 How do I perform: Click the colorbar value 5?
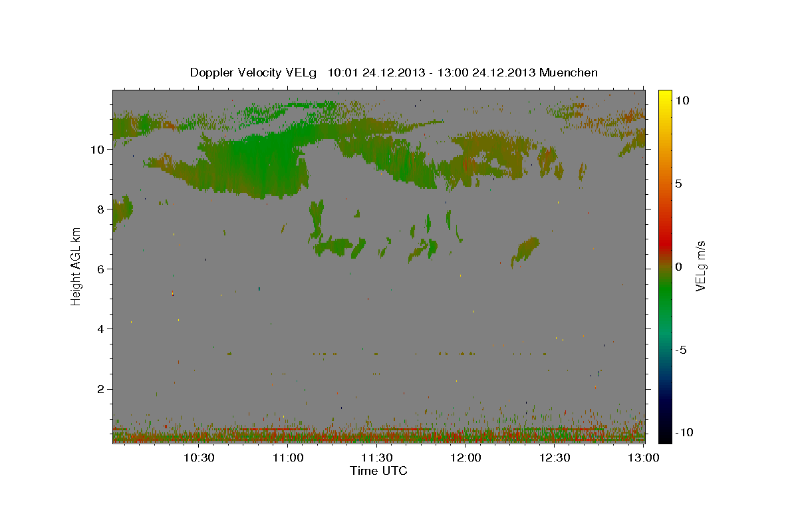679,184
